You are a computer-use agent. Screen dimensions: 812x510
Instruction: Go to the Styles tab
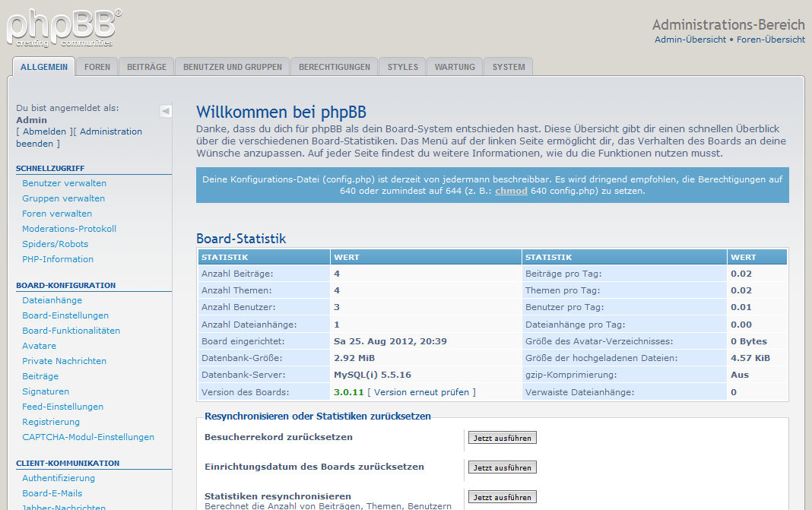click(403, 67)
